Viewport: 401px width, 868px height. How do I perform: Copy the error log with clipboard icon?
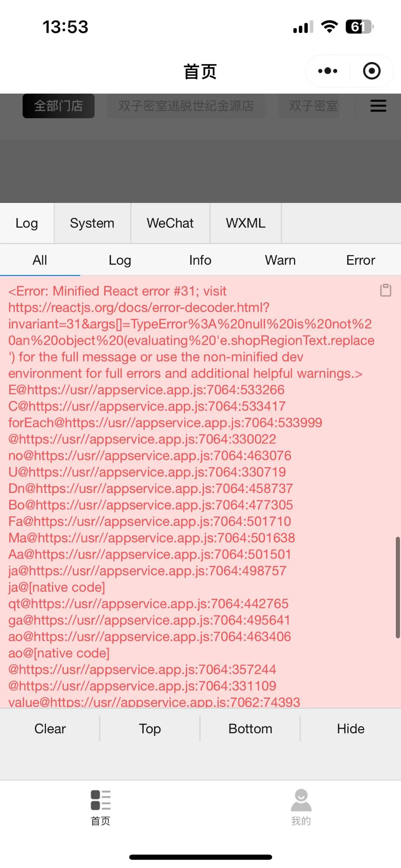point(385,290)
